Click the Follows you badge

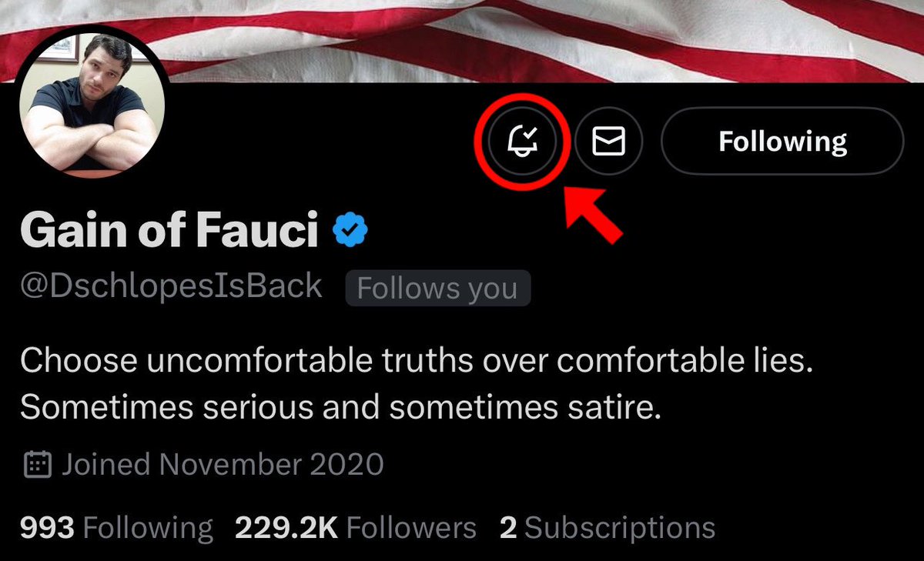click(x=437, y=289)
